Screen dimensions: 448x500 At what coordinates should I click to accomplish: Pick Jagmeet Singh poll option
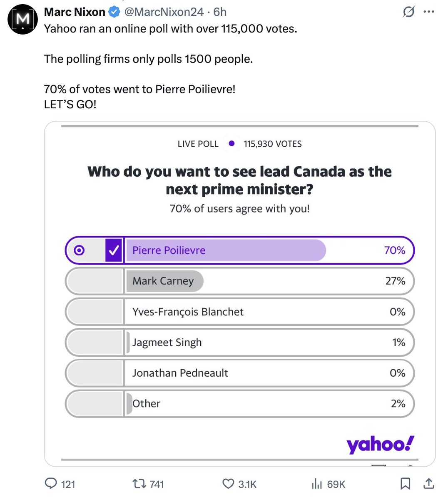[240, 342]
